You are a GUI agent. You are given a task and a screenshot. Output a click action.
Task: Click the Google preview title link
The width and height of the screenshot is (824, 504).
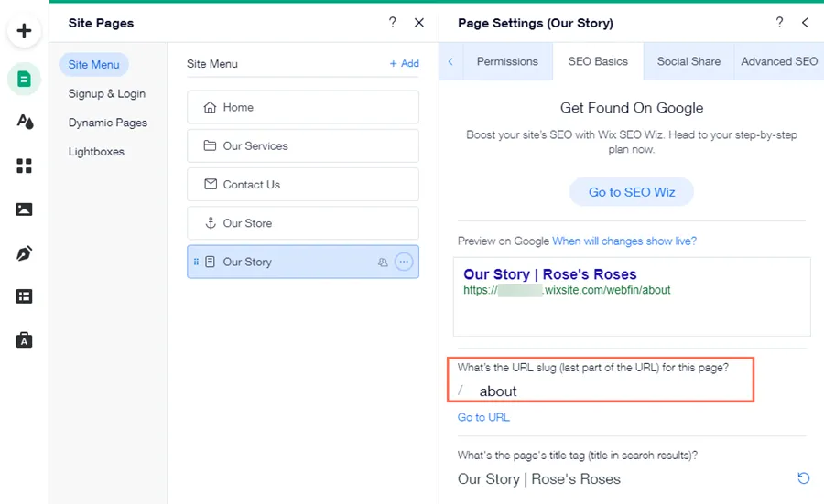(549, 274)
